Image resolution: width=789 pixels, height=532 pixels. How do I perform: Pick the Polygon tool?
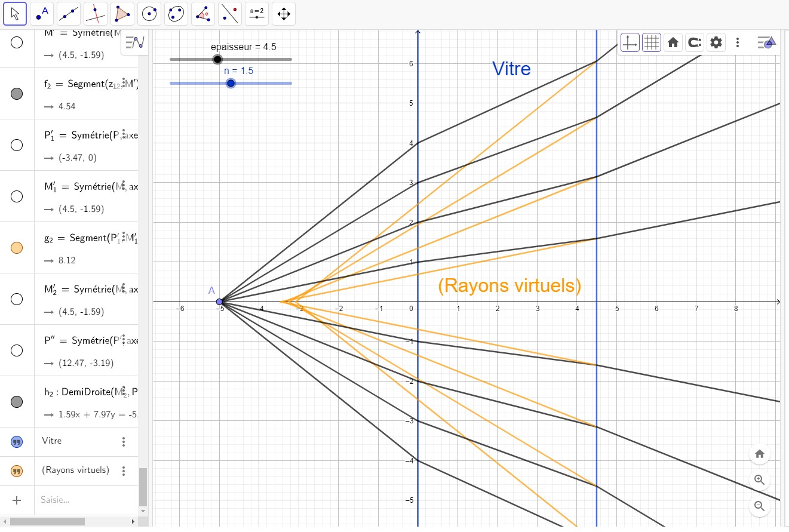pyautogui.click(x=122, y=13)
